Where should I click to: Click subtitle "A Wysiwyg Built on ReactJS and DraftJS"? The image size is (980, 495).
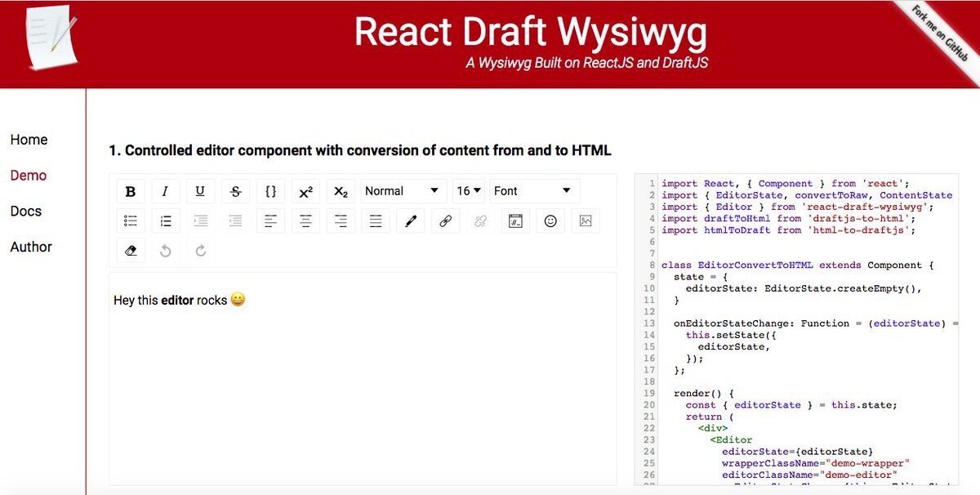(587, 63)
